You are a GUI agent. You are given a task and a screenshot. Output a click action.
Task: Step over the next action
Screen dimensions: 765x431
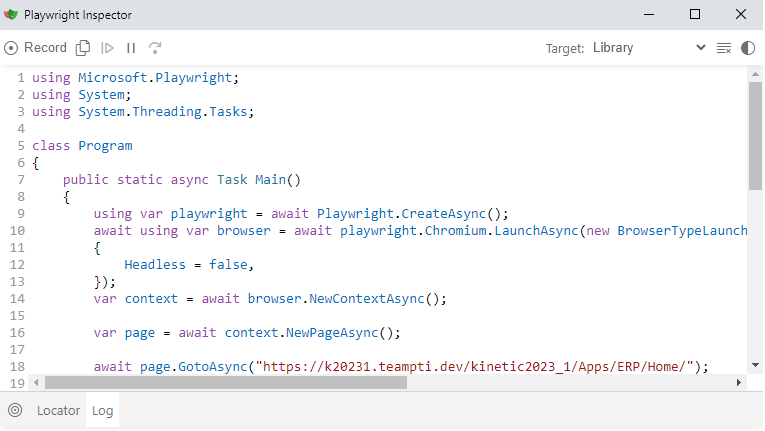point(155,48)
